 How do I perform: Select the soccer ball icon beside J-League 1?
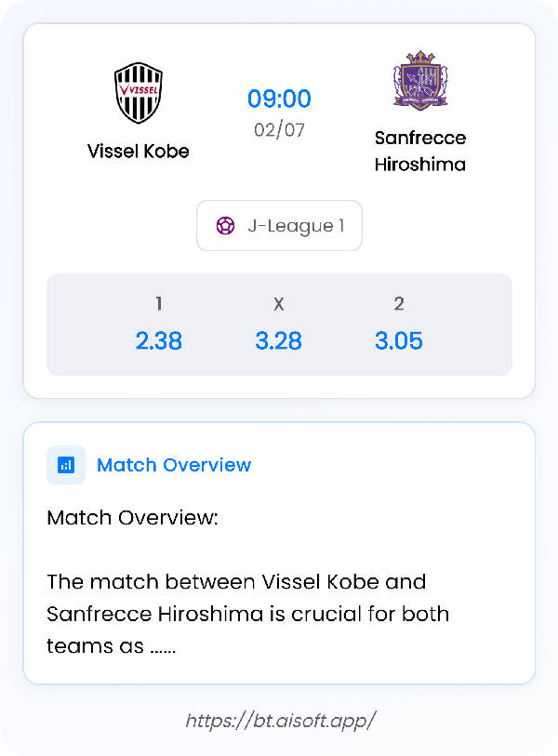tap(226, 225)
